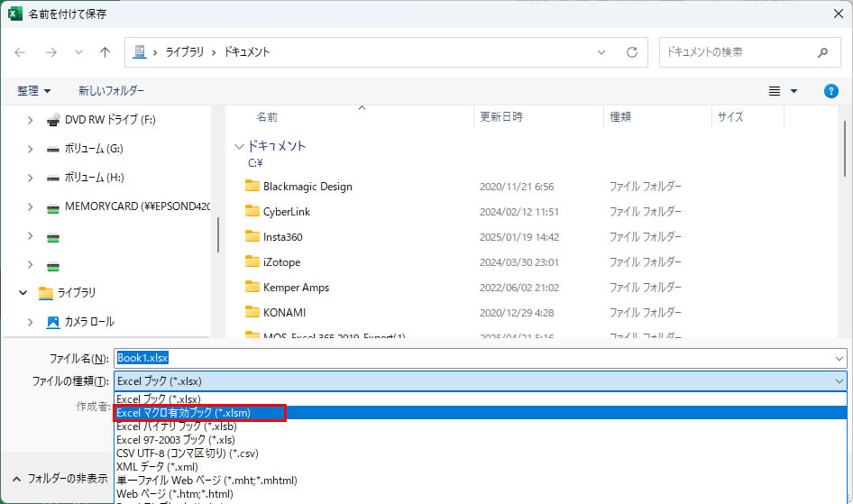Click the Kemper Amps folder icon
The height and width of the screenshot is (504, 853).
click(252, 287)
